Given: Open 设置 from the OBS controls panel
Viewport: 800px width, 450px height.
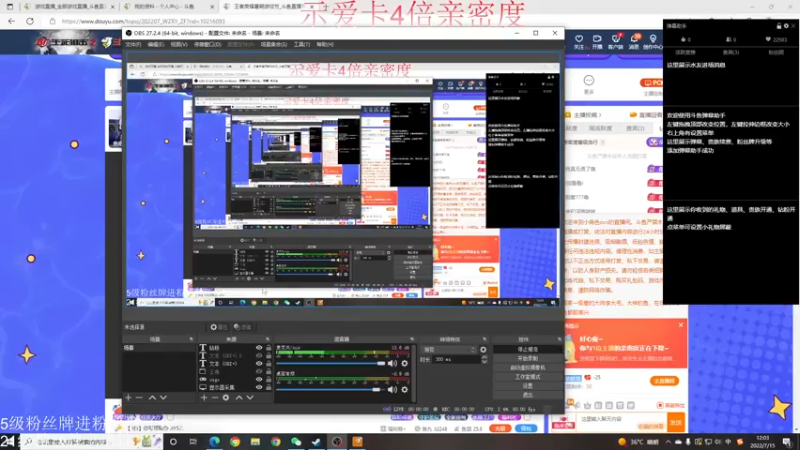Looking at the screenshot, I should tap(528, 386).
